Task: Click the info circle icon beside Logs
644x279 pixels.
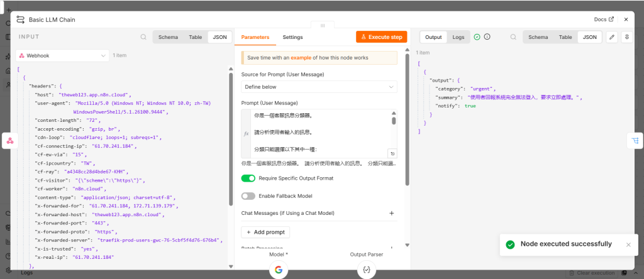Action: [487, 37]
